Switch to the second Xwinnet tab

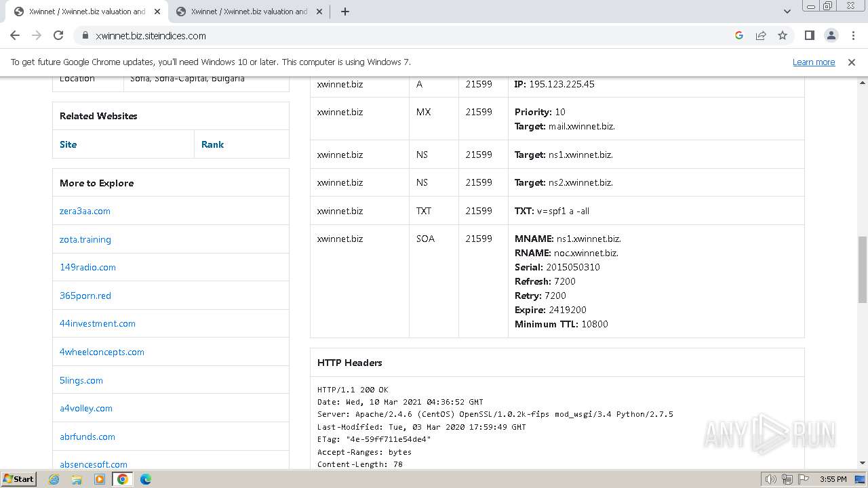click(x=249, y=12)
